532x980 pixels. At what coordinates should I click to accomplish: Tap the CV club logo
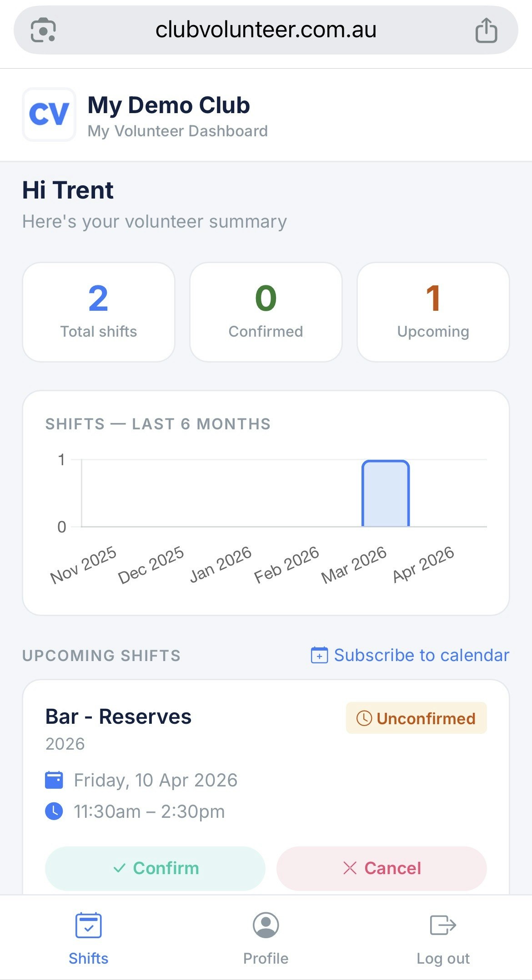[49, 114]
